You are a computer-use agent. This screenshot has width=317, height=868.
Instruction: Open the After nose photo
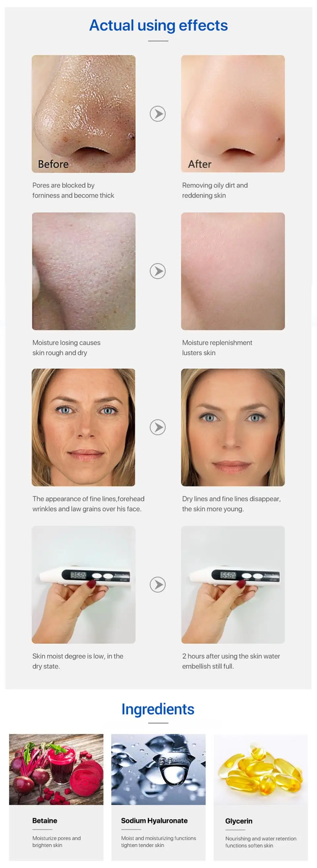click(x=233, y=114)
